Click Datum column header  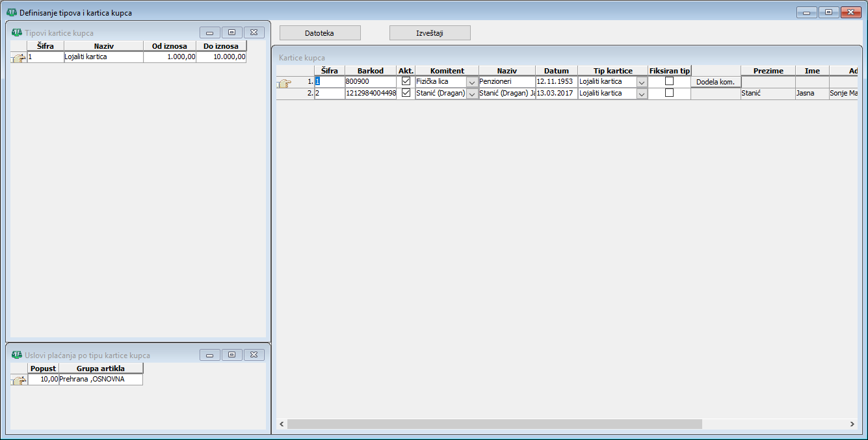coord(557,71)
